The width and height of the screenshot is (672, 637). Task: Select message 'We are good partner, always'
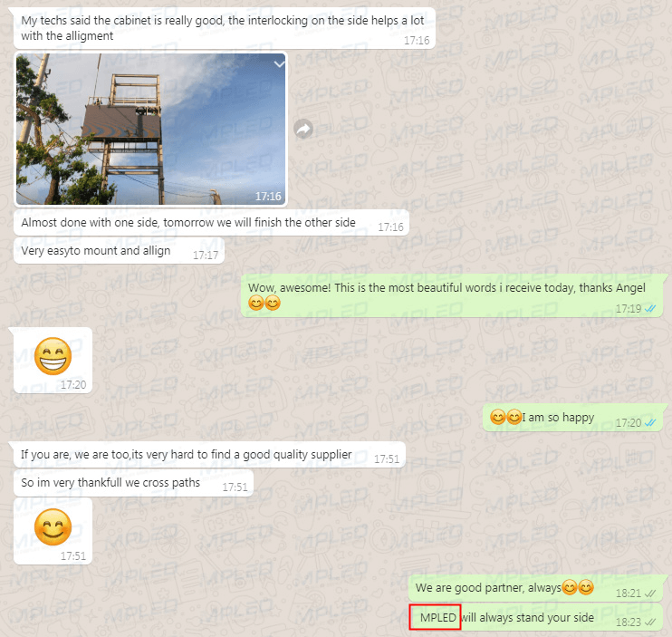pos(536,588)
